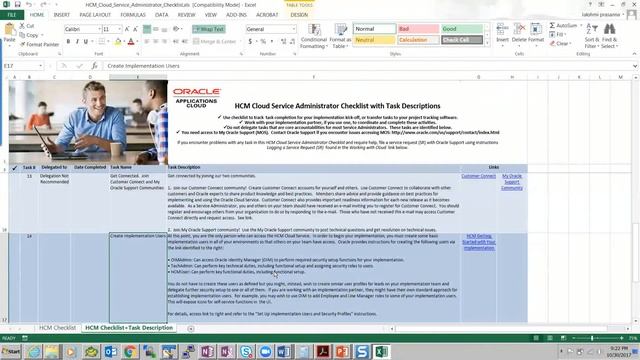Toggle Underline formatting
Viewport: 640px width, 360px height.
coord(86,41)
